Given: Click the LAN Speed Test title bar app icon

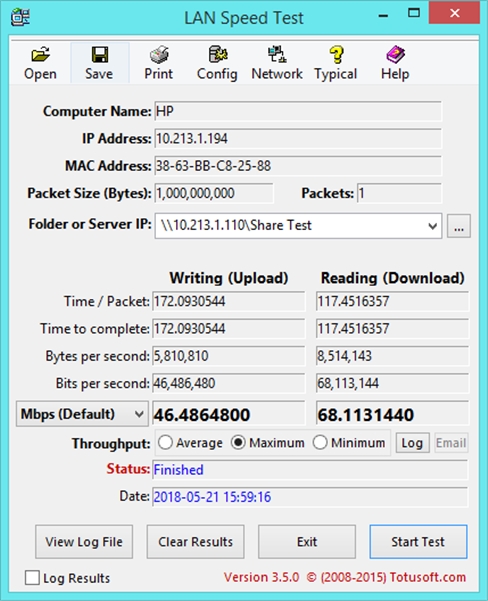Looking at the screenshot, I should coord(20,17).
